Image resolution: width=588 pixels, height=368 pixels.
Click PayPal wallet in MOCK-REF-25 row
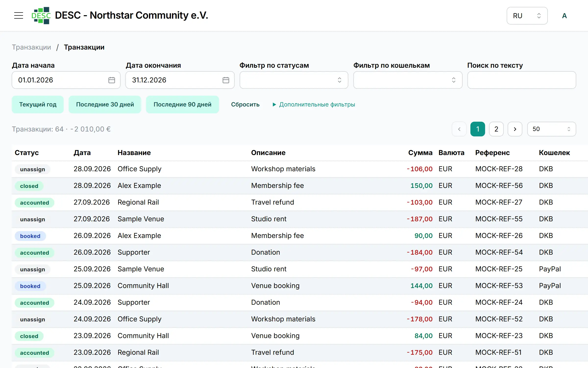550,269
